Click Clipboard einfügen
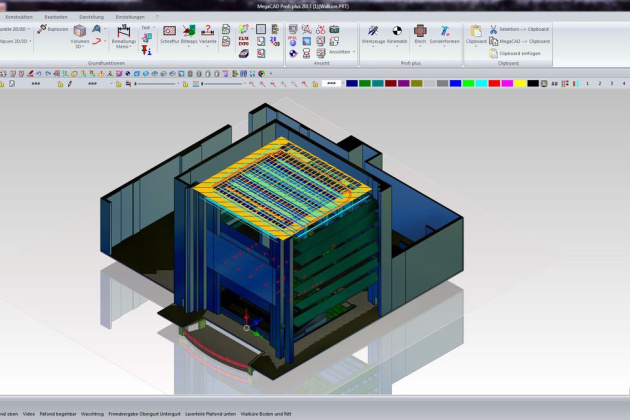This screenshot has width=630, height=420. point(518,53)
